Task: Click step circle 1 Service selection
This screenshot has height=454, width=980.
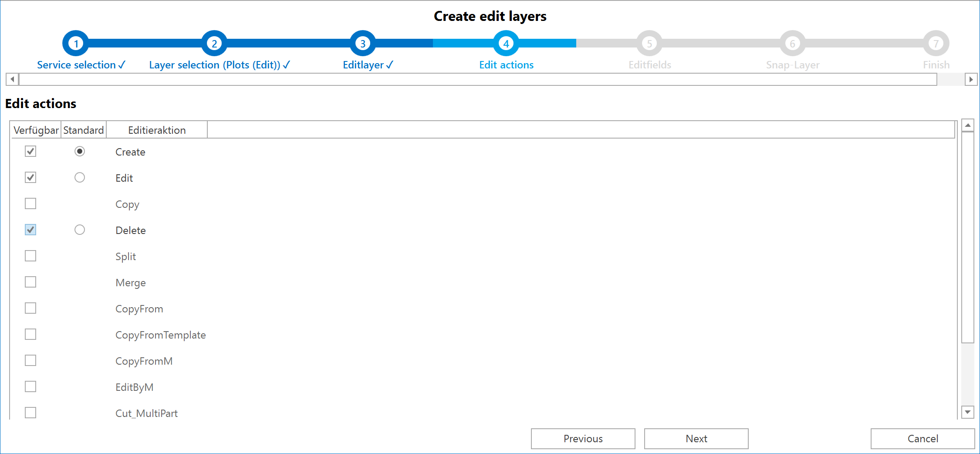Action: [76, 43]
